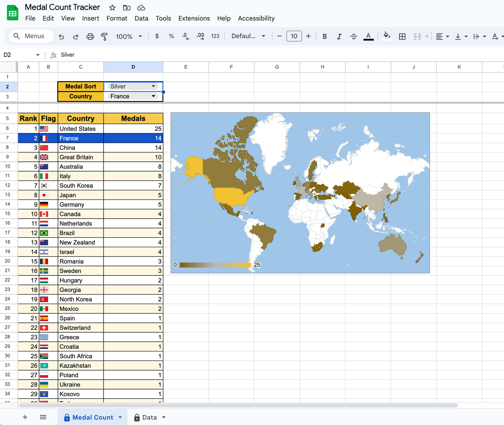Apply bold formatting
504x425 pixels.
[x=324, y=36]
